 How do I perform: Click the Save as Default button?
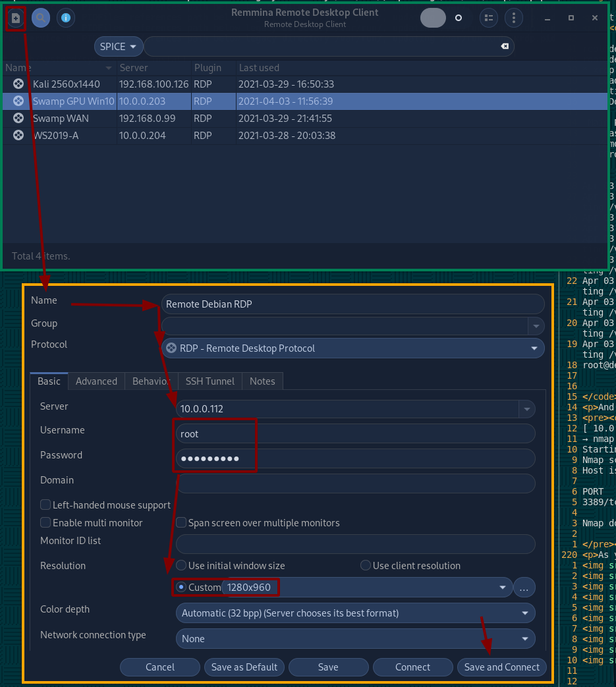pyautogui.click(x=244, y=667)
